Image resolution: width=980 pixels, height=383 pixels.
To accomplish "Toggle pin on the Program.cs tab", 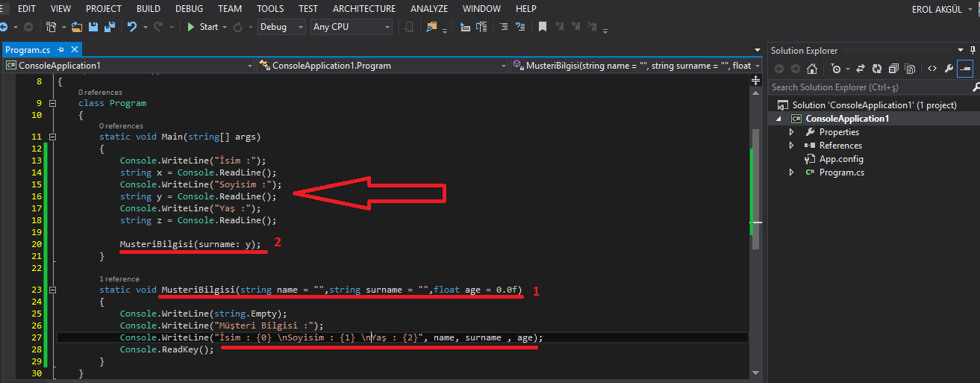I will pyautogui.click(x=60, y=50).
